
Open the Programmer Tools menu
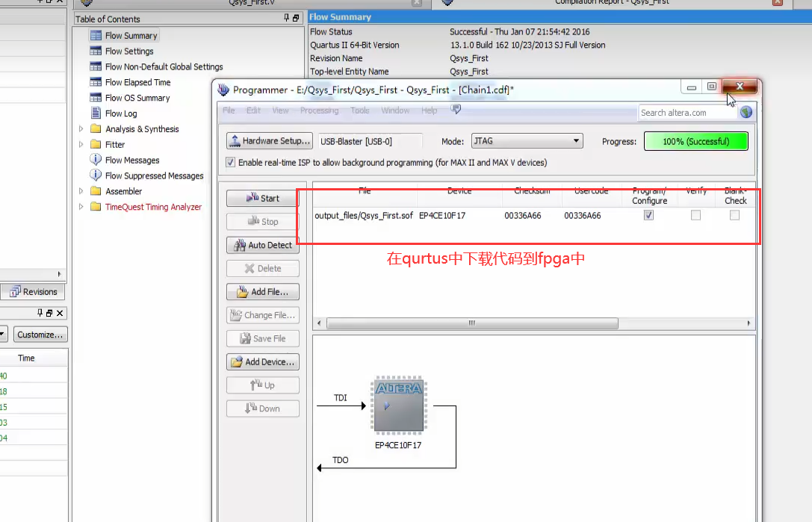360,111
